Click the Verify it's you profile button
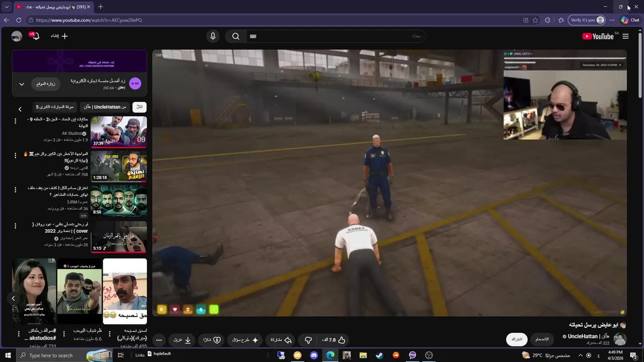 click(587, 20)
